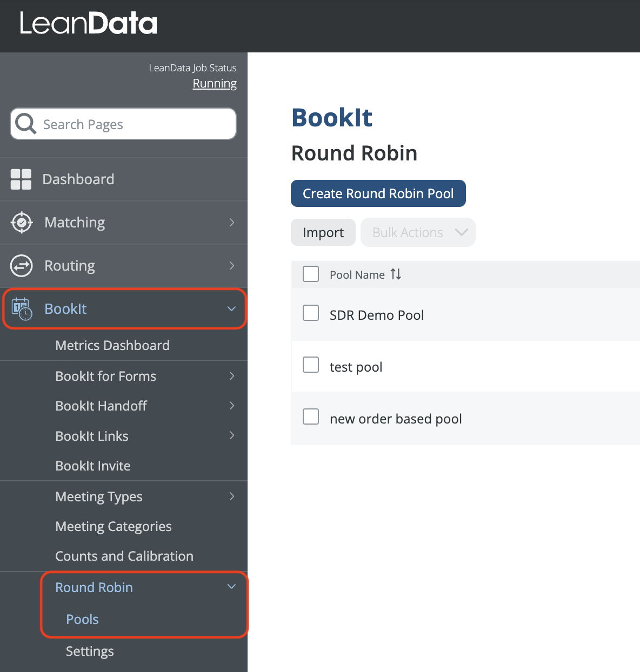The height and width of the screenshot is (672, 640).
Task: Collapse the BookIt menu chevron
Action: coord(232,309)
